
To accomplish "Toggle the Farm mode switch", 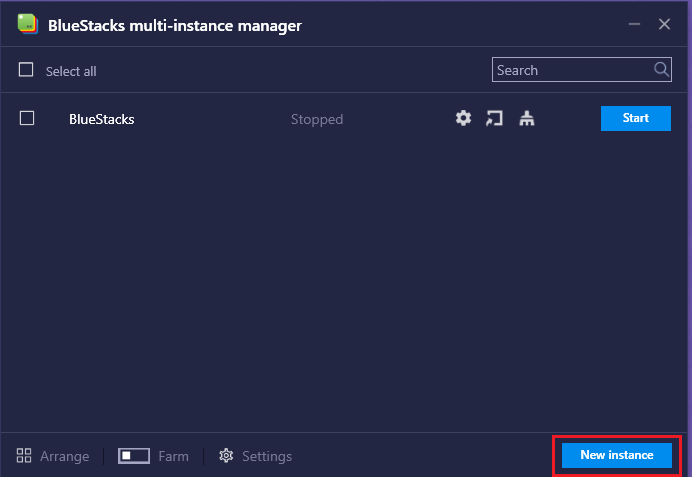I will point(133,456).
